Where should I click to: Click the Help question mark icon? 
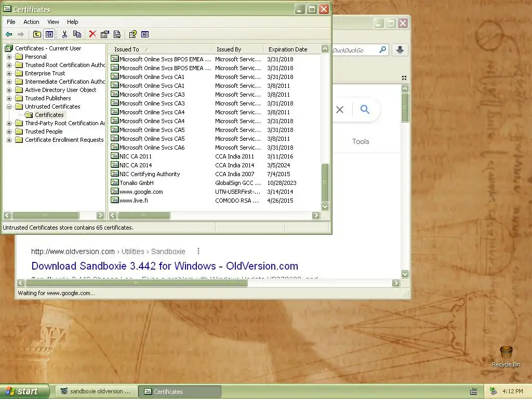[132, 34]
